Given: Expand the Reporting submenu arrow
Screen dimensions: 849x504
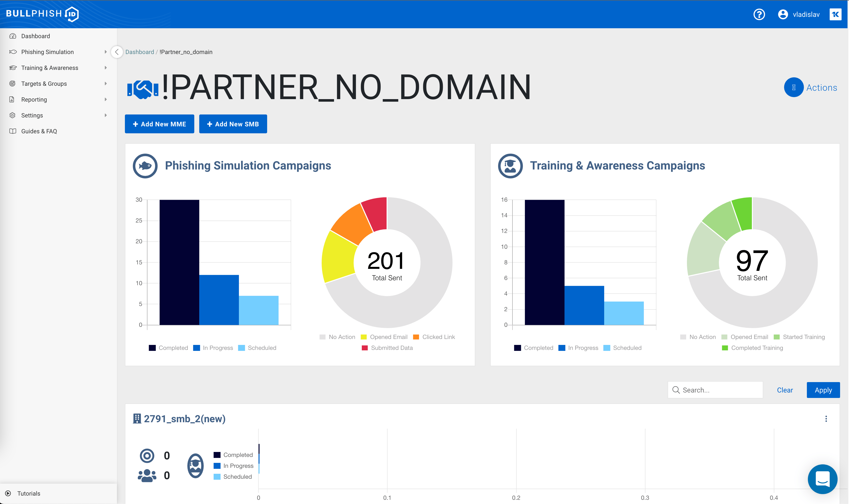Looking at the screenshot, I should click(x=106, y=100).
